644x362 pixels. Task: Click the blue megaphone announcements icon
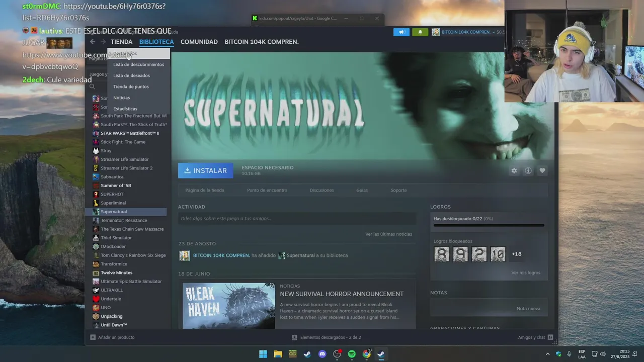(401, 32)
